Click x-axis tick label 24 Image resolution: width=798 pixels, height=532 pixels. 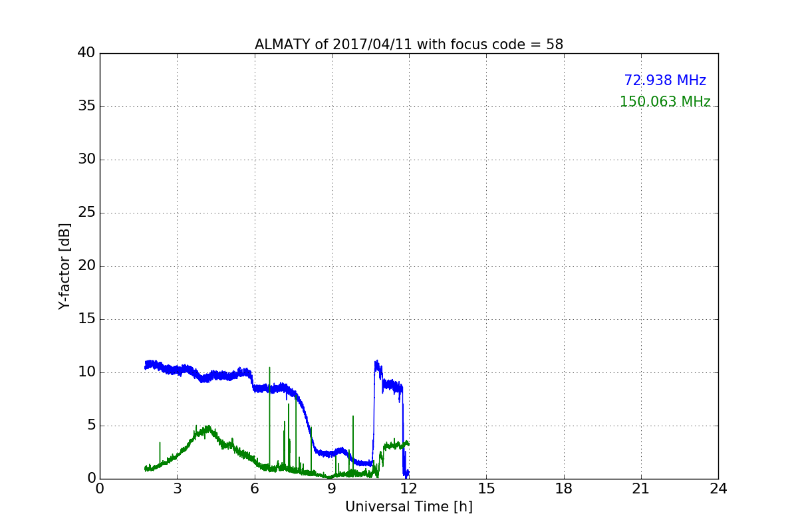pyautogui.click(x=718, y=489)
